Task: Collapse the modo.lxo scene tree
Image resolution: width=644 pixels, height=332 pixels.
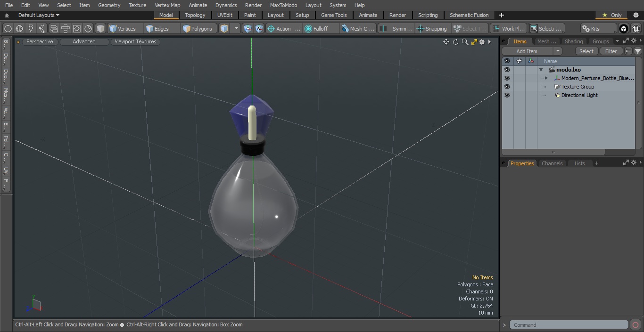Action: pos(541,70)
